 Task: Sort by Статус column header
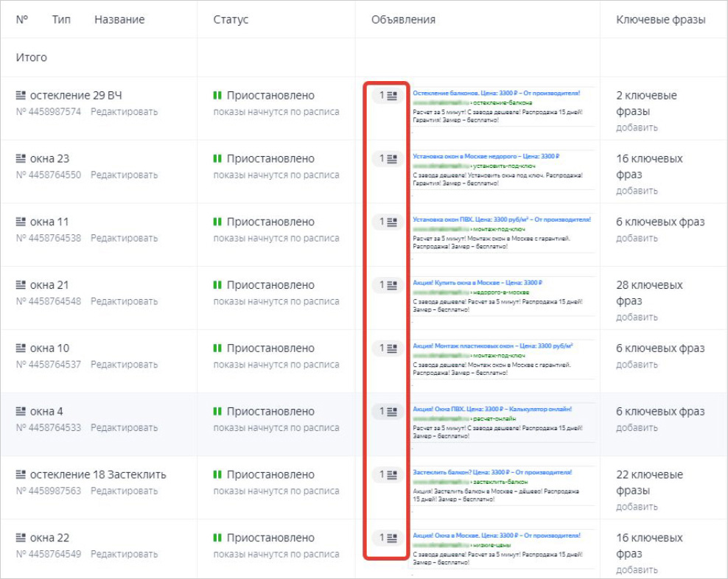click(231, 20)
